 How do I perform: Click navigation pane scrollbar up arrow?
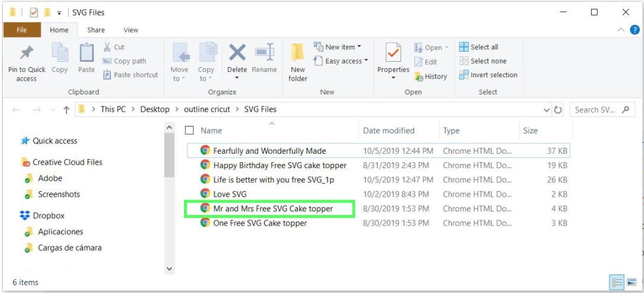pyautogui.click(x=169, y=128)
